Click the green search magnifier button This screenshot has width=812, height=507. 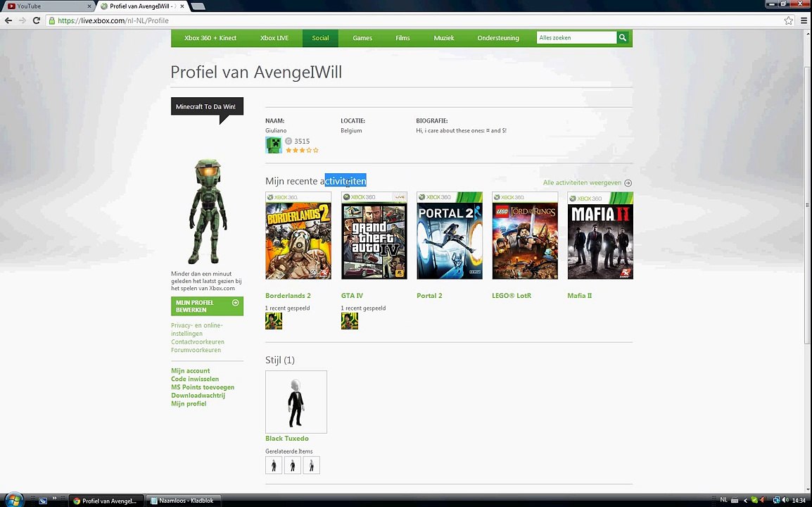[x=623, y=37]
